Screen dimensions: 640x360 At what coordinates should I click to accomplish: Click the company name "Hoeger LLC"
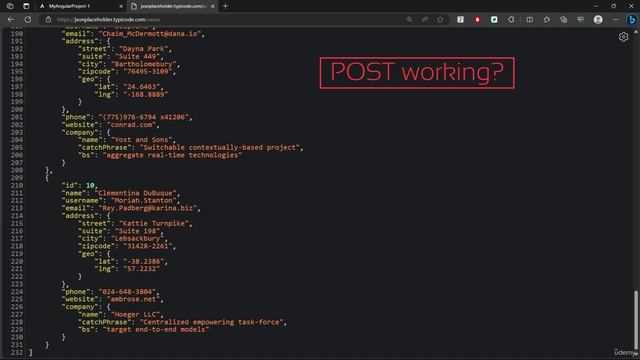(x=135, y=315)
